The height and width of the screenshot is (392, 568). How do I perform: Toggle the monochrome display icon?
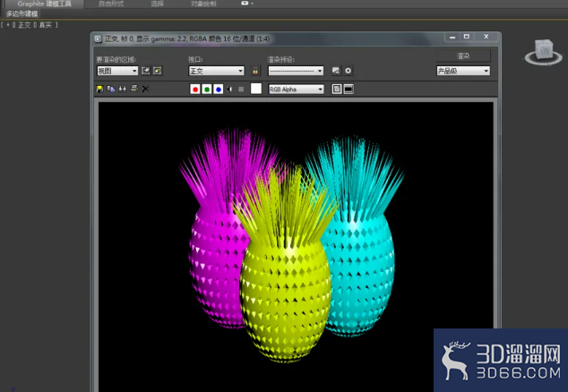coord(241,89)
